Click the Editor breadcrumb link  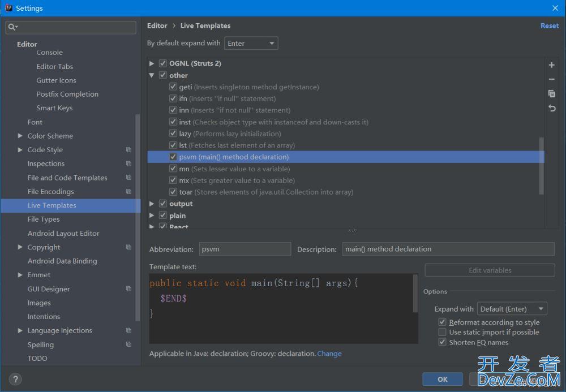click(157, 25)
